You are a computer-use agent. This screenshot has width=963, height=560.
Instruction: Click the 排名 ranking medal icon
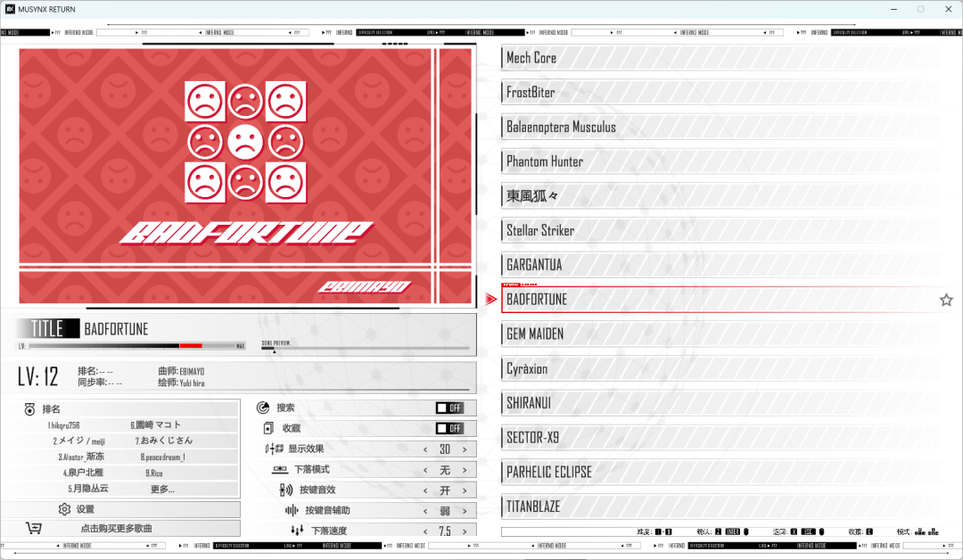[x=29, y=409]
